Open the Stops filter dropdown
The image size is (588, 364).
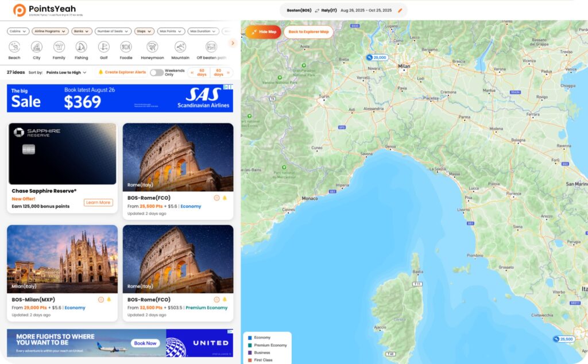(144, 32)
